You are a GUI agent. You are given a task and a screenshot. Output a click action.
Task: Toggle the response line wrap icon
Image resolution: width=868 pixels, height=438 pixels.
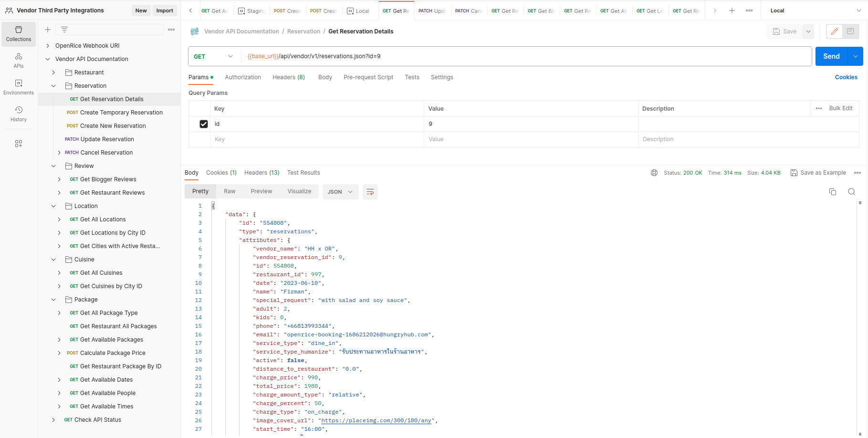(x=370, y=192)
